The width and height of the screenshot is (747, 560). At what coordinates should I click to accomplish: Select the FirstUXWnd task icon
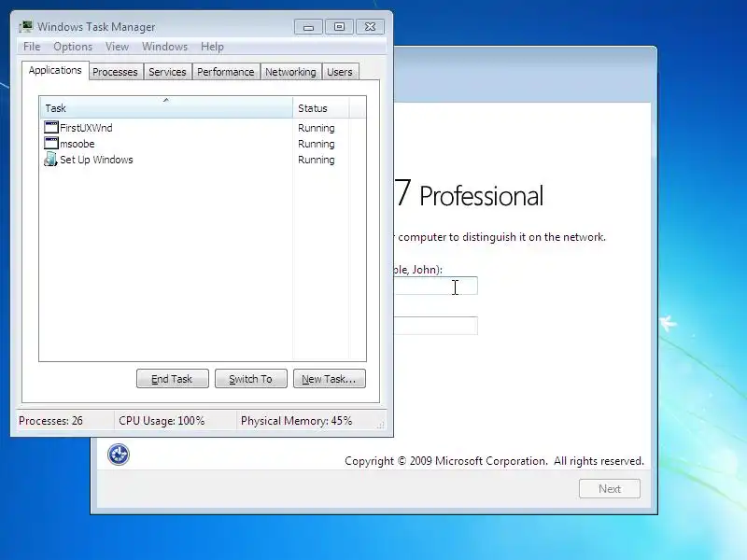(51, 127)
